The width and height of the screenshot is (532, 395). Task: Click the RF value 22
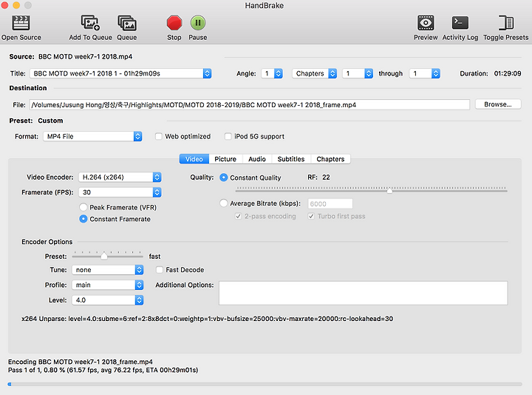[x=326, y=178]
